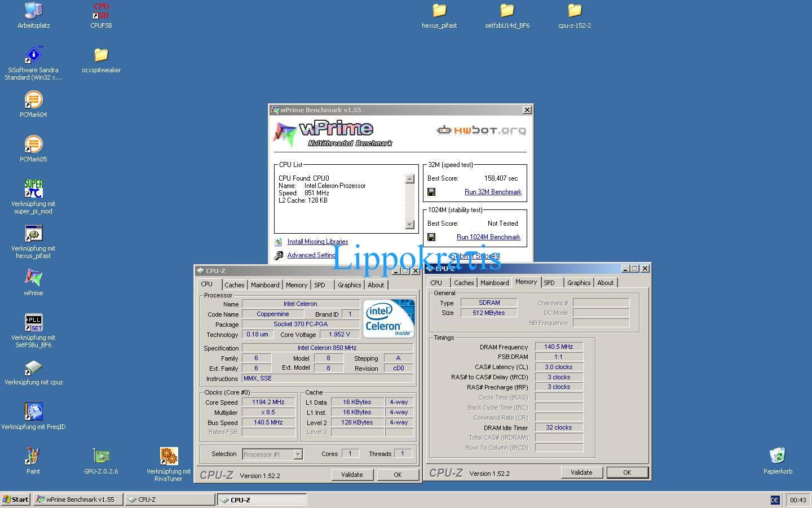Open the cpu-z-152-2 folder

pos(575,11)
